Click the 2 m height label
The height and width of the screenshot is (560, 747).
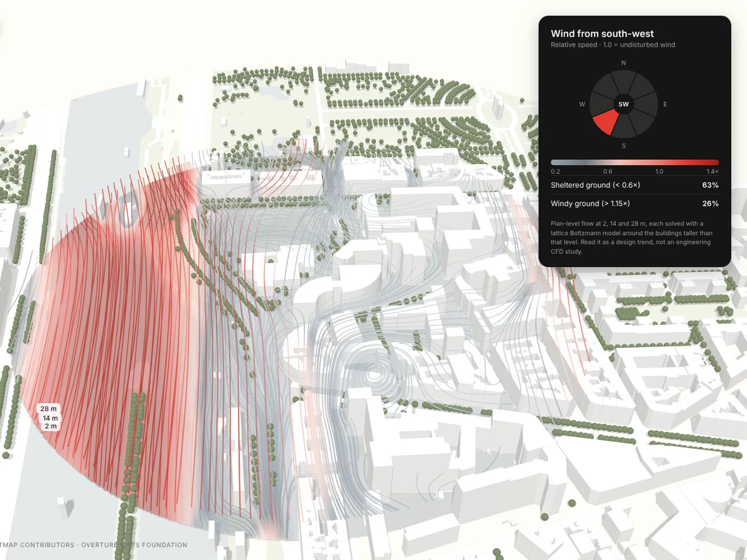(x=50, y=426)
